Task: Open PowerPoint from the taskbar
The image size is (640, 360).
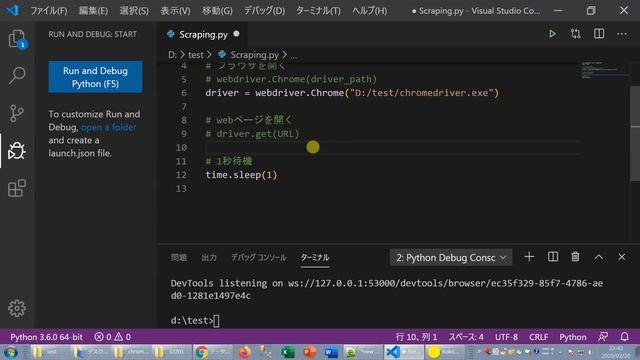Action: point(310,352)
